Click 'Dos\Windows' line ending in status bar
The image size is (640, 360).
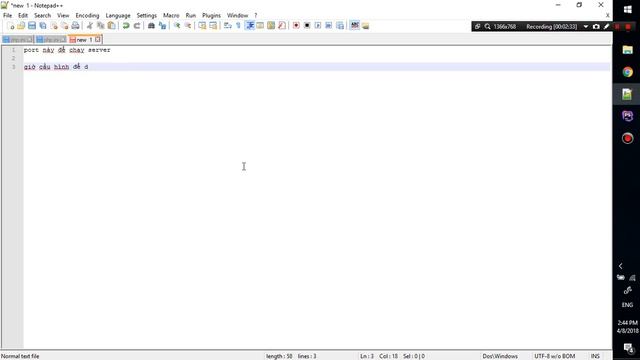tap(500, 356)
